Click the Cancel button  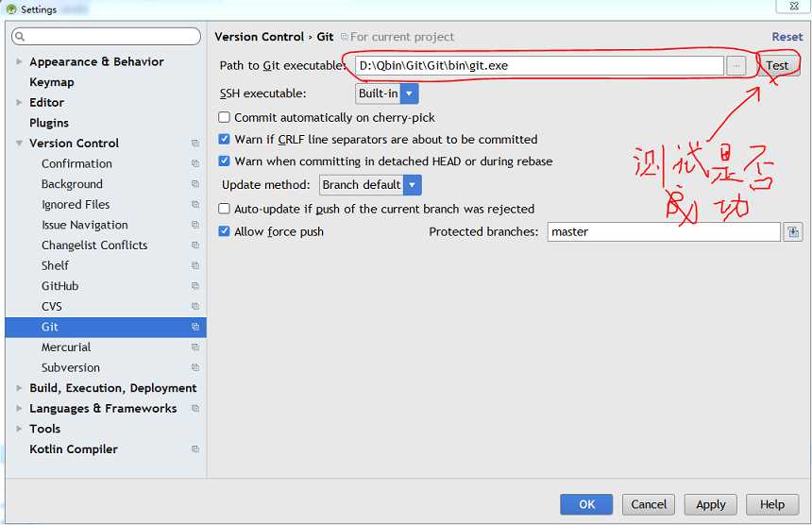coord(649,504)
